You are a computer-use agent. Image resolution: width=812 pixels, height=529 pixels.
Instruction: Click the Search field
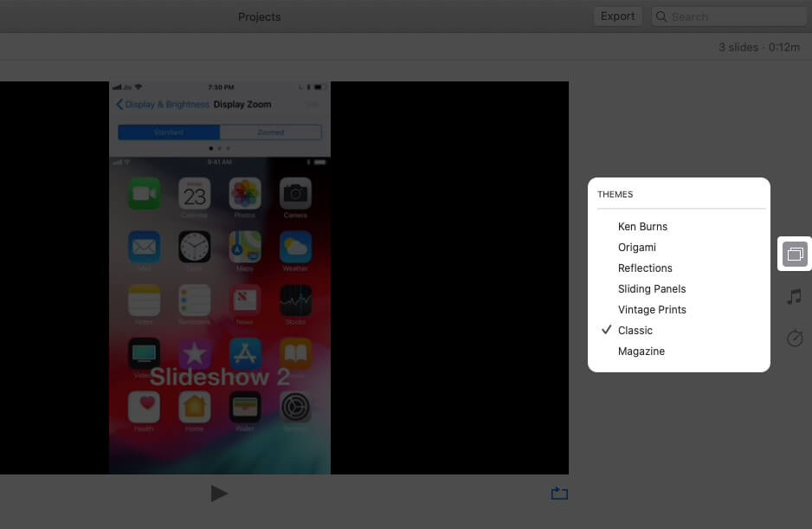click(729, 16)
